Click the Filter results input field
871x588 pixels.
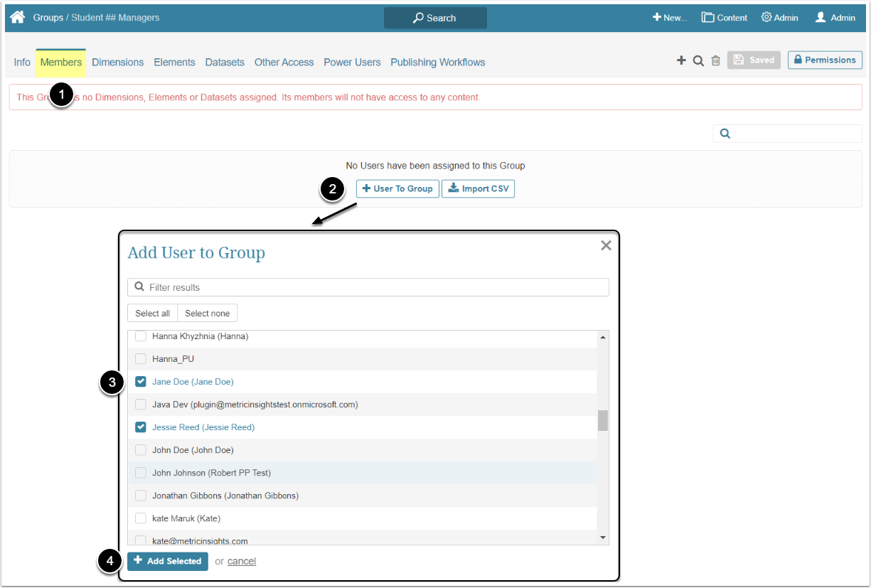[x=368, y=287]
